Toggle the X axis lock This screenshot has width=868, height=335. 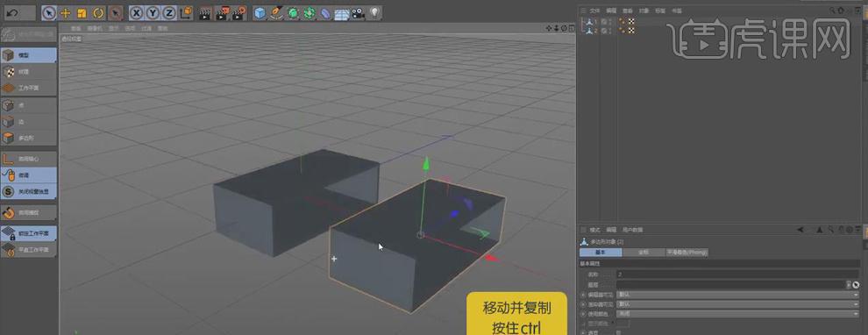pos(137,12)
